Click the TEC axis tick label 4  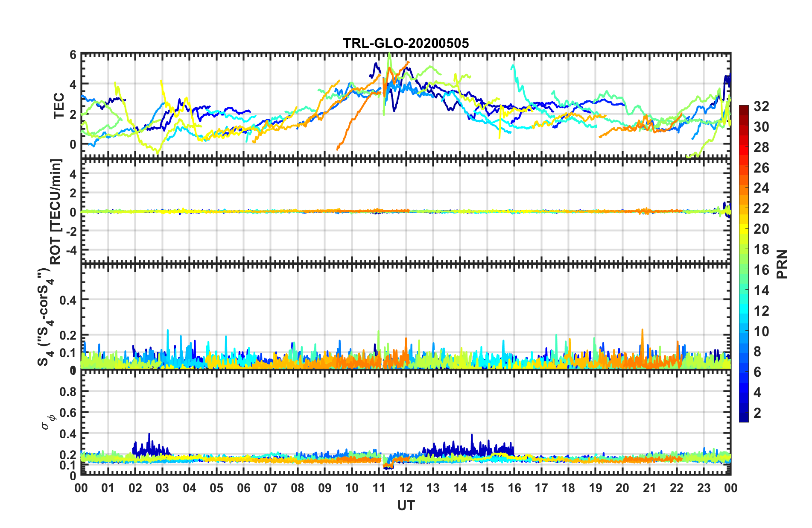point(73,85)
